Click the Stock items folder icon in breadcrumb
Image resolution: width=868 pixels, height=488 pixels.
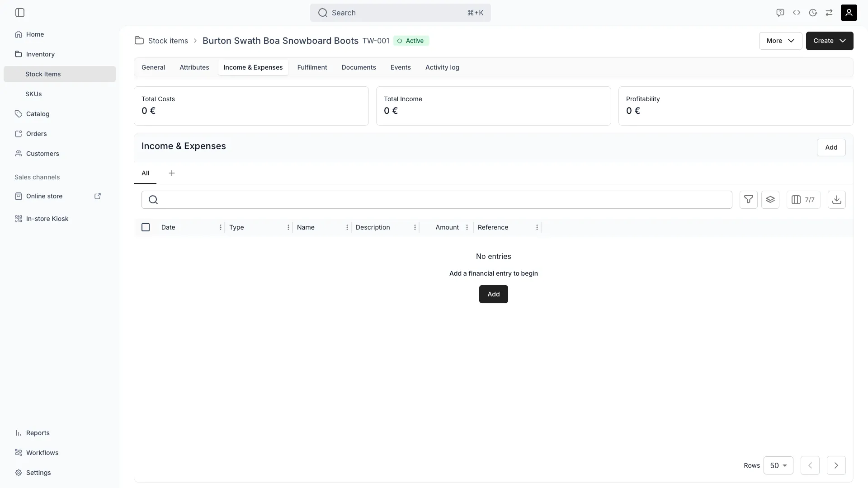[139, 41]
